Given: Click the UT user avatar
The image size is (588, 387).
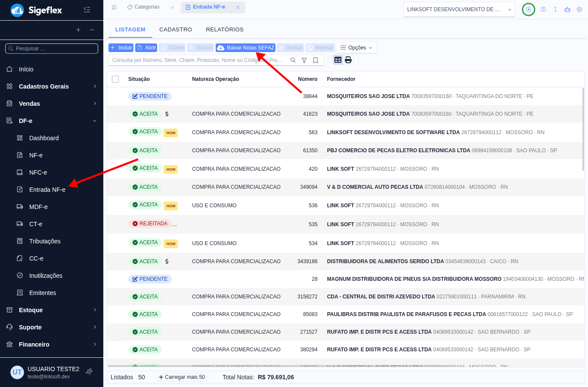Looking at the screenshot, I should pyautogui.click(x=17, y=372).
